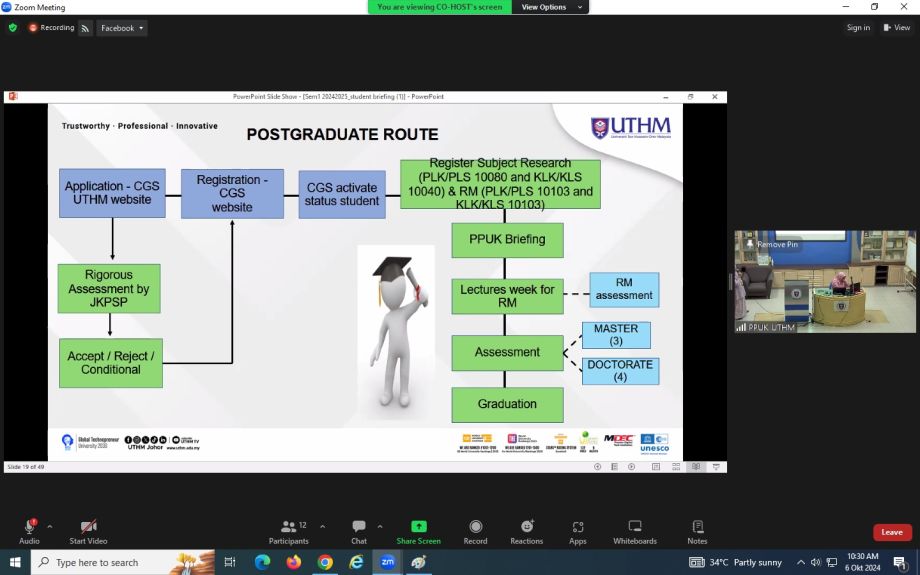Viewport: 920px width, 575px height.
Task: Expand audio settings arrow beside microphone
Action: pos(50,526)
